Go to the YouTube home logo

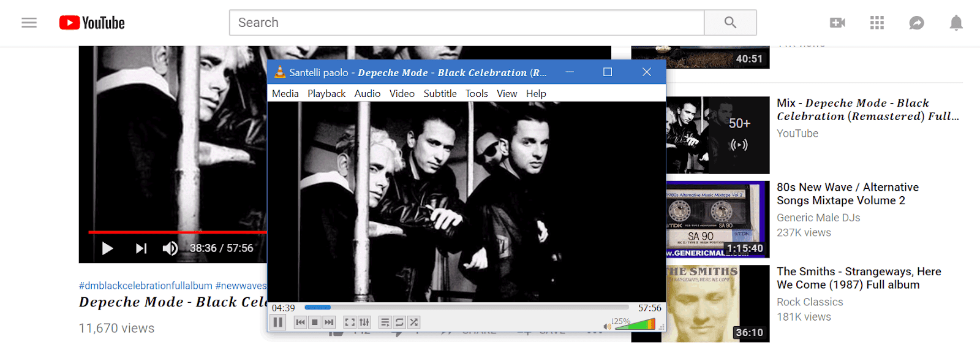92,23
